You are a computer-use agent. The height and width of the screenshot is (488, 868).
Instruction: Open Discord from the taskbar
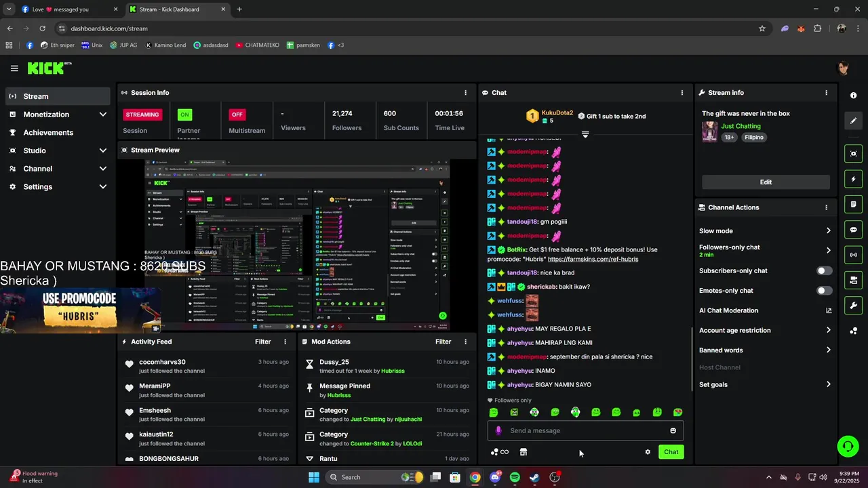(x=495, y=477)
